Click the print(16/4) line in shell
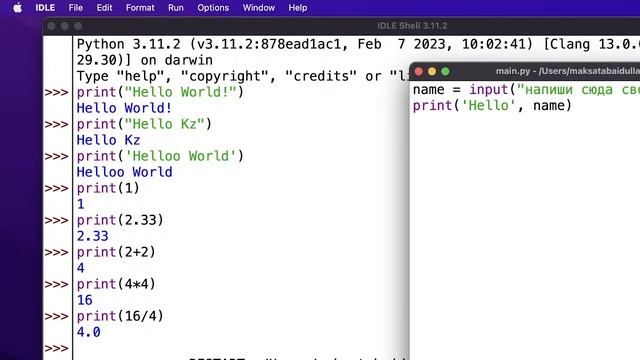Screen dimensions: 640x360 tap(120, 316)
